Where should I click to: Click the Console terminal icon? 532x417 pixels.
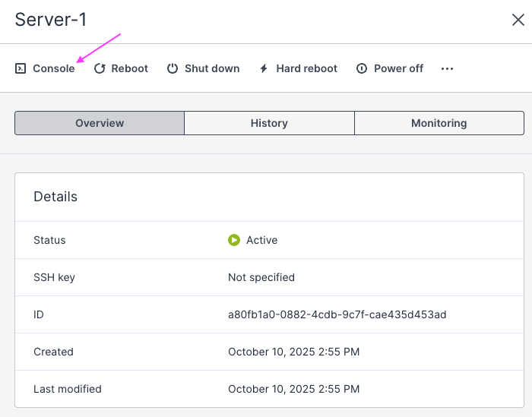(21, 68)
